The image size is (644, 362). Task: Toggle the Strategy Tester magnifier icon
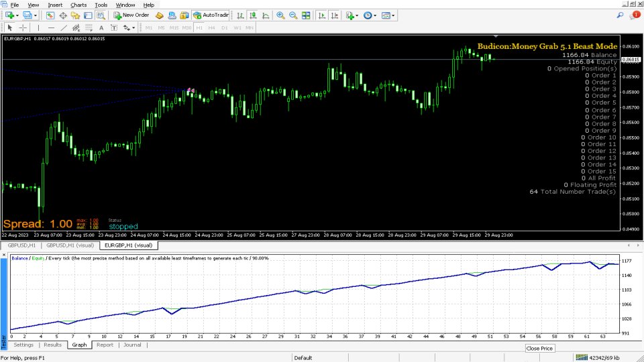pyautogui.click(x=101, y=15)
